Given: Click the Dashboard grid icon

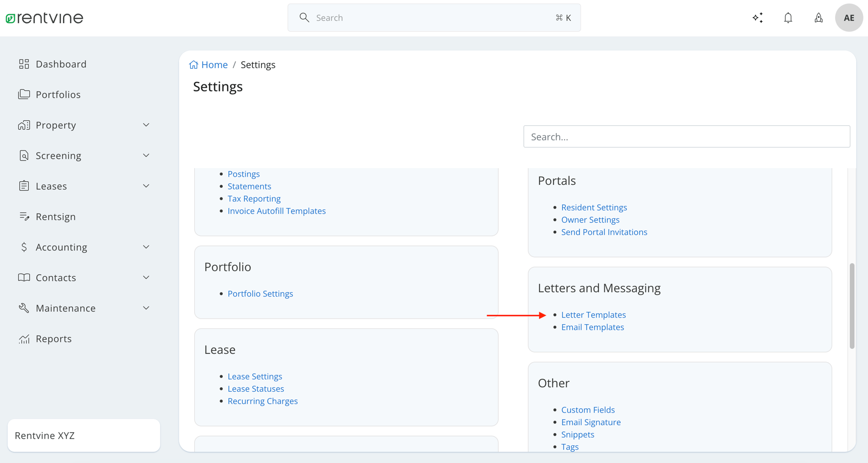Looking at the screenshot, I should 24,64.
